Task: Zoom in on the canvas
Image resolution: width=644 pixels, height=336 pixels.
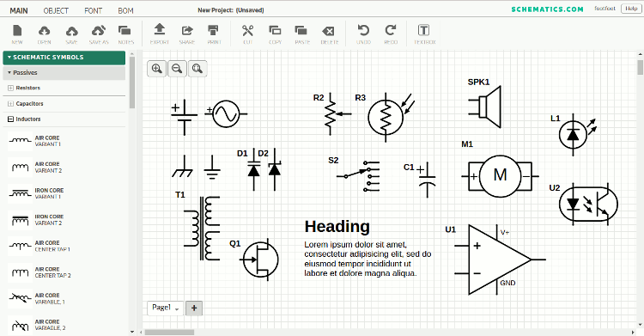Action: (x=157, y=69)
